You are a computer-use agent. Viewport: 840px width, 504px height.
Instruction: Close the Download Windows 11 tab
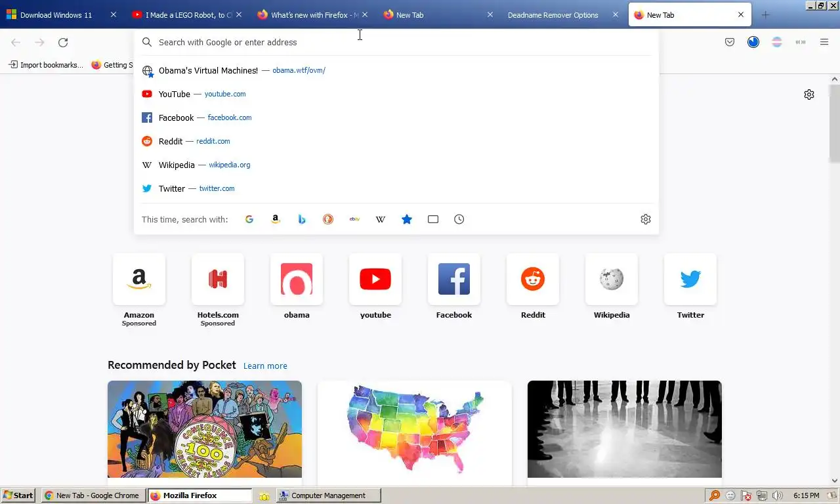click(113, 14)
